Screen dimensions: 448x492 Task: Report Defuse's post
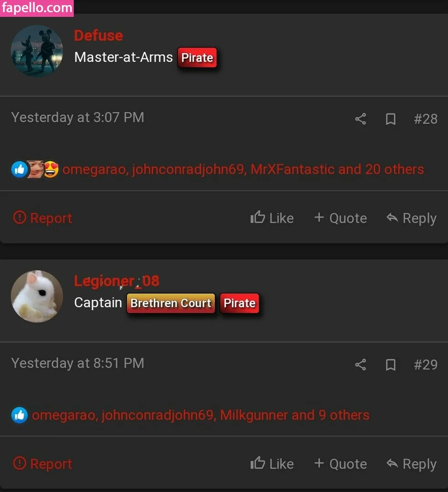(x=43, y=218)
